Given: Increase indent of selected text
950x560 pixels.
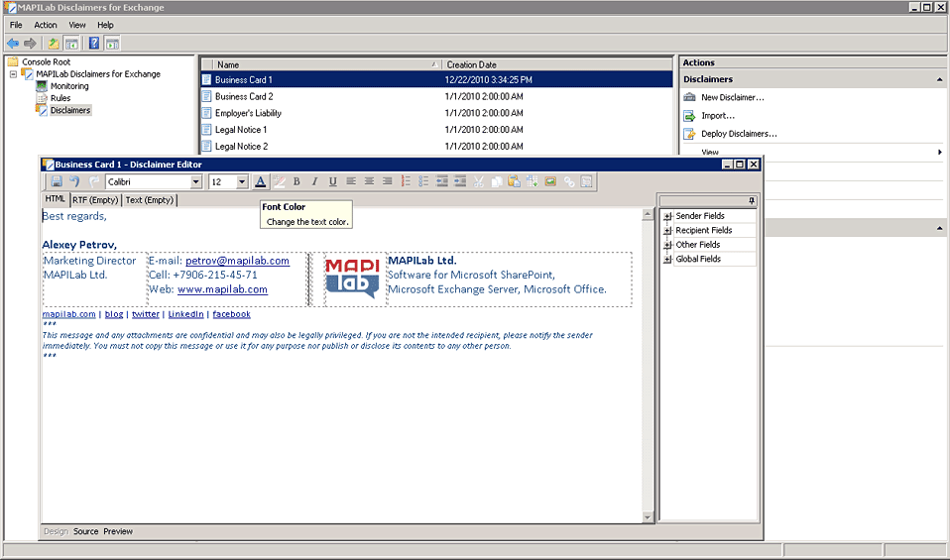Looking at the screenshot, I should 460,181.
